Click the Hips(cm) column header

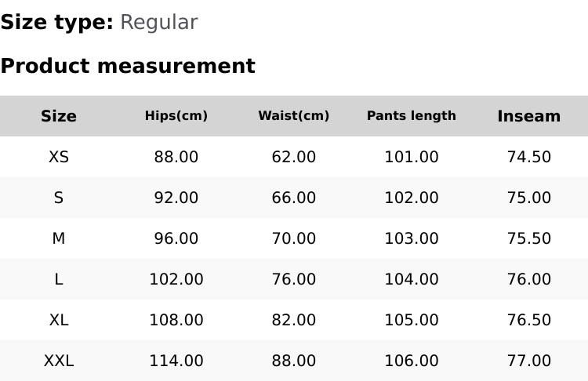176,116
